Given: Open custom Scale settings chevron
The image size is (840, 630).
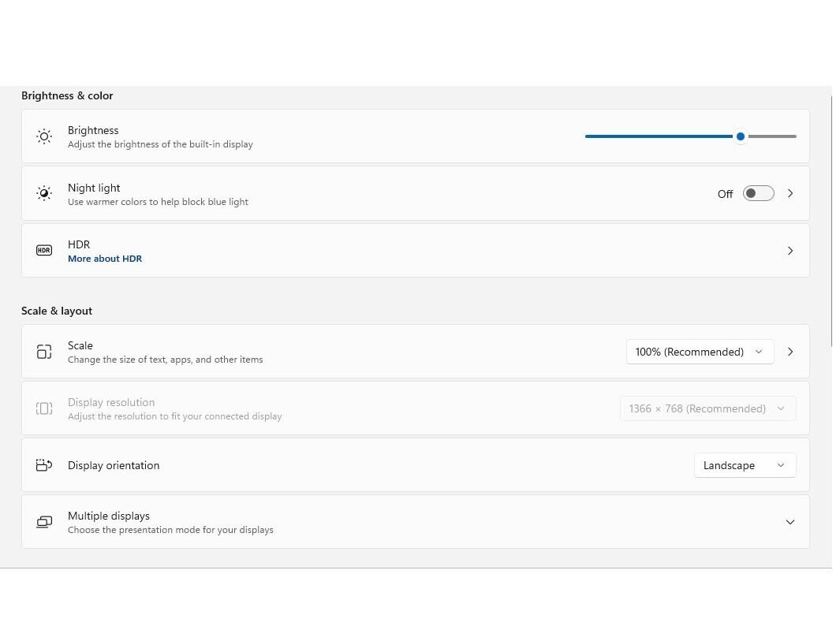Looking at the screenshot, I should pyautogui.click(x=790, y=352).
